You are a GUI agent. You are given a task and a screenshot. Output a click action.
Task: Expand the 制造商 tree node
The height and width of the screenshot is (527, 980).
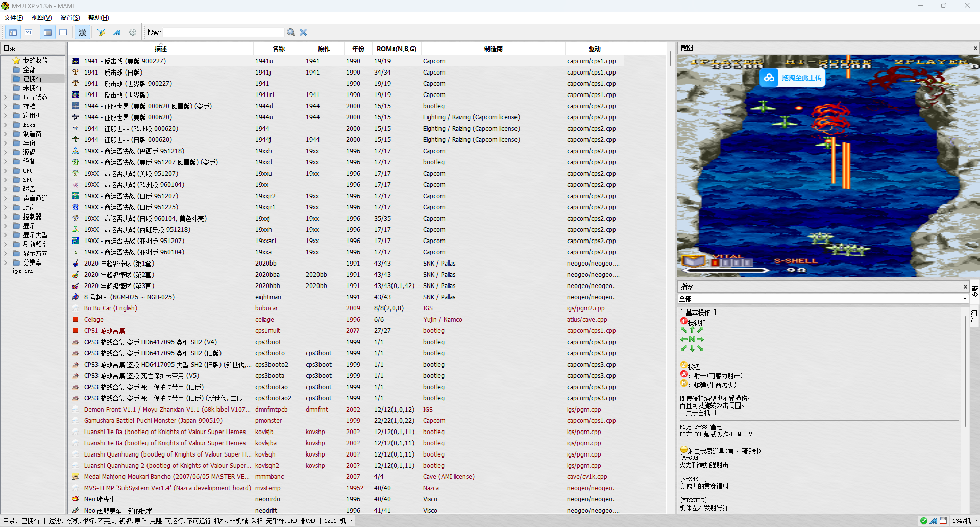5,134
